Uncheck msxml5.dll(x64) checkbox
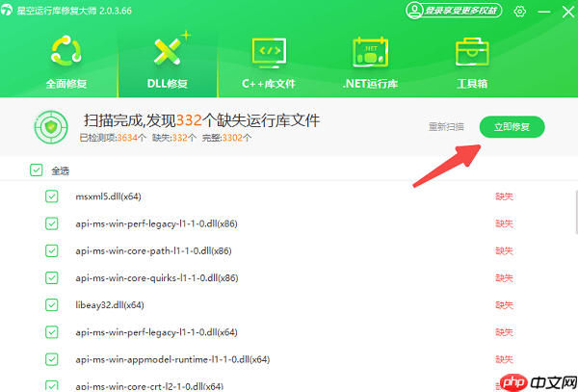The width and height of the screenshot is (578, 392). tap(52, 196)
